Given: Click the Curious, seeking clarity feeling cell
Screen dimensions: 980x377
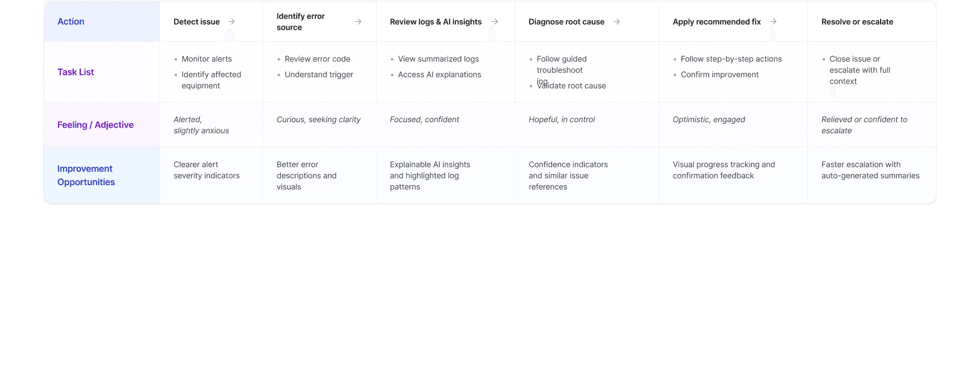Looking at the screenshot, I should click(x=319, y=119).
